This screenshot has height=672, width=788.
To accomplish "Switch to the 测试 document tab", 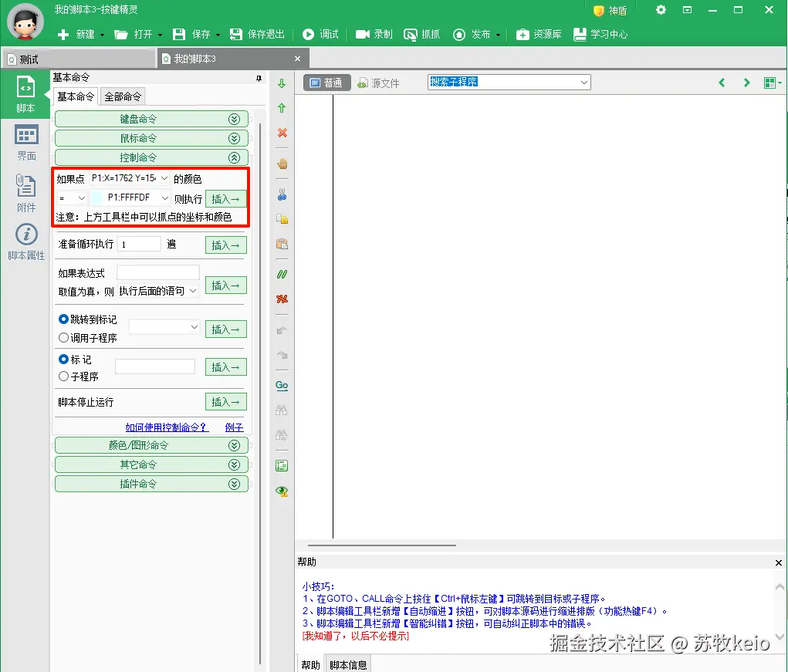I will [x=79, y=59].
